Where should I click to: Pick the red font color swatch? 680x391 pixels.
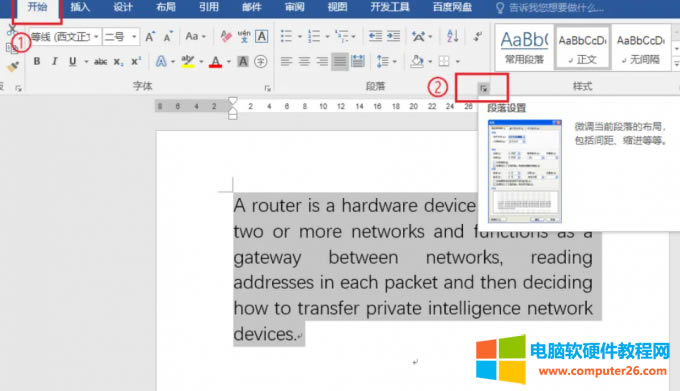click(215, 62)
